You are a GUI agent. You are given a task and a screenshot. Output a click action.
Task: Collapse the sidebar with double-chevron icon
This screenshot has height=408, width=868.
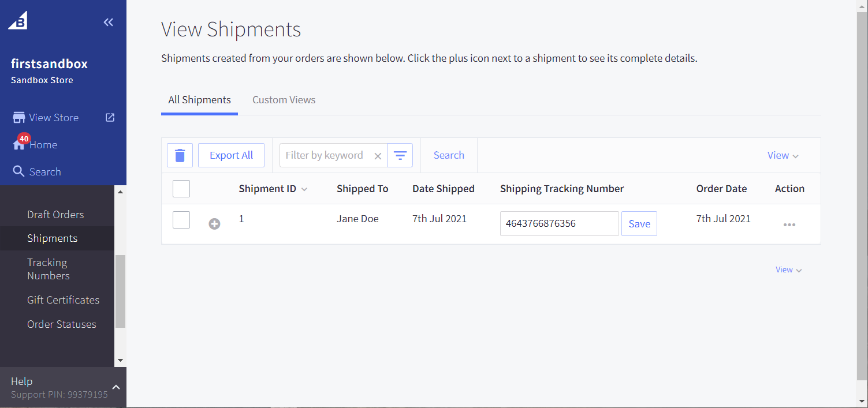click(x=108, y=23)
